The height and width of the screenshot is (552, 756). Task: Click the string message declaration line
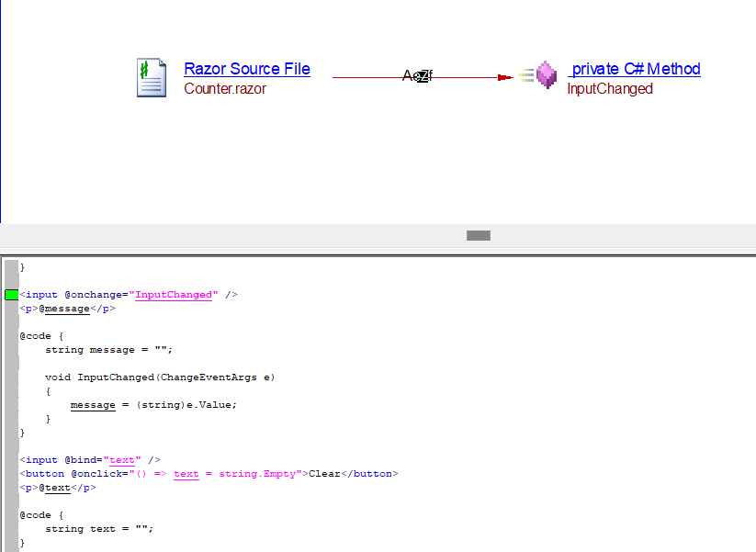coord(108,350)
